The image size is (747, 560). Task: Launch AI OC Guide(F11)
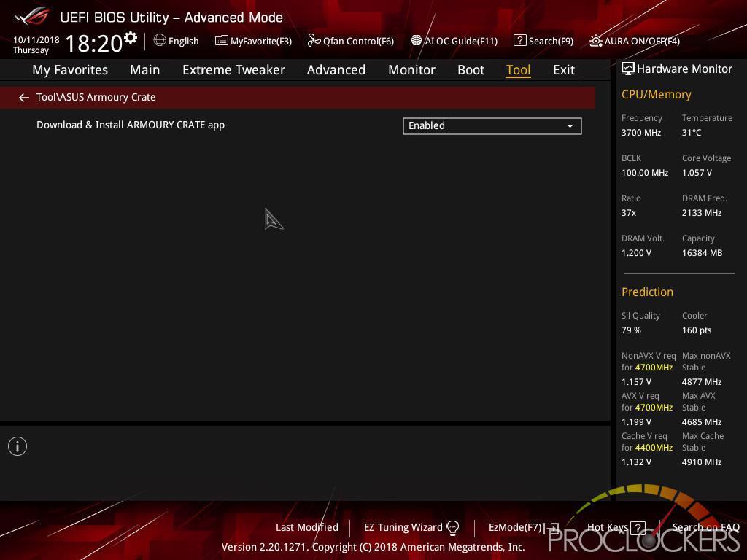click(454, 41)
